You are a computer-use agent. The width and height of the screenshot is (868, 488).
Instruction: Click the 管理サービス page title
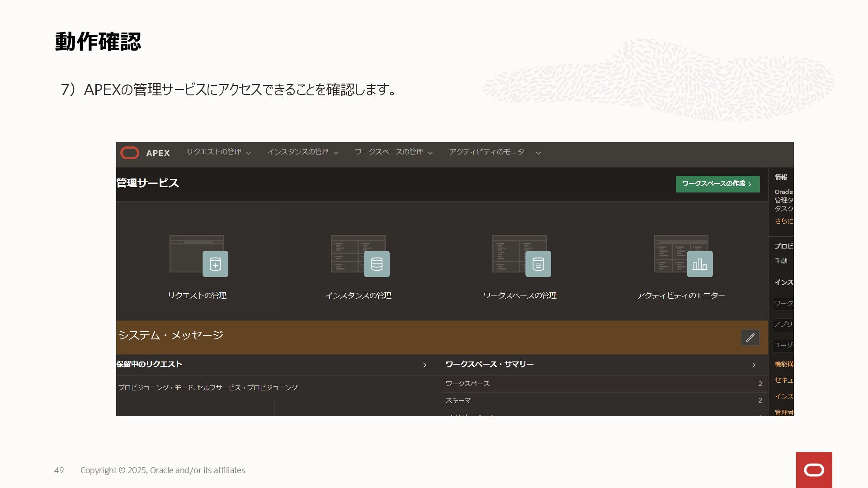(x=148, y=183)
